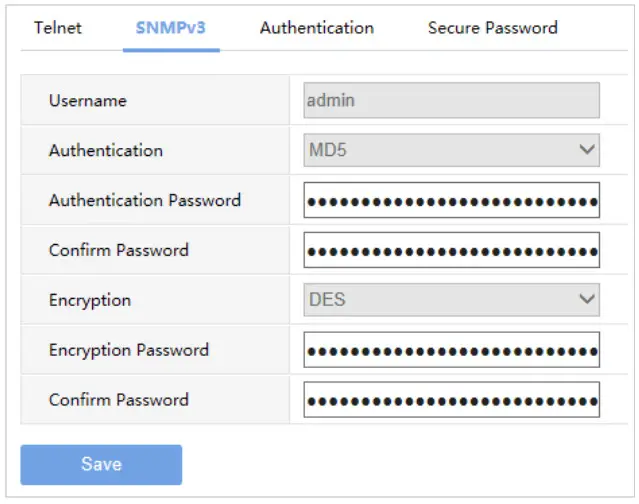Click the Encryption Password label text
Viewport: 639px width, 504px height.
tap(129, 350)
